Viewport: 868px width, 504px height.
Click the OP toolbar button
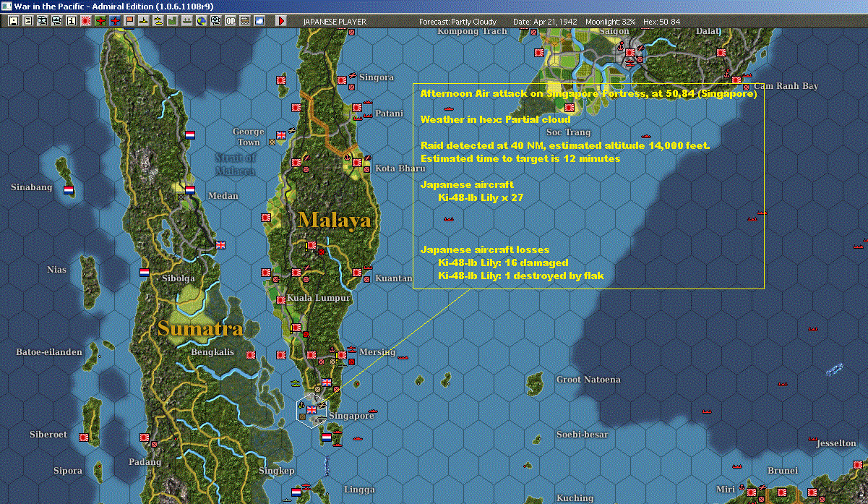coord(230,21)
